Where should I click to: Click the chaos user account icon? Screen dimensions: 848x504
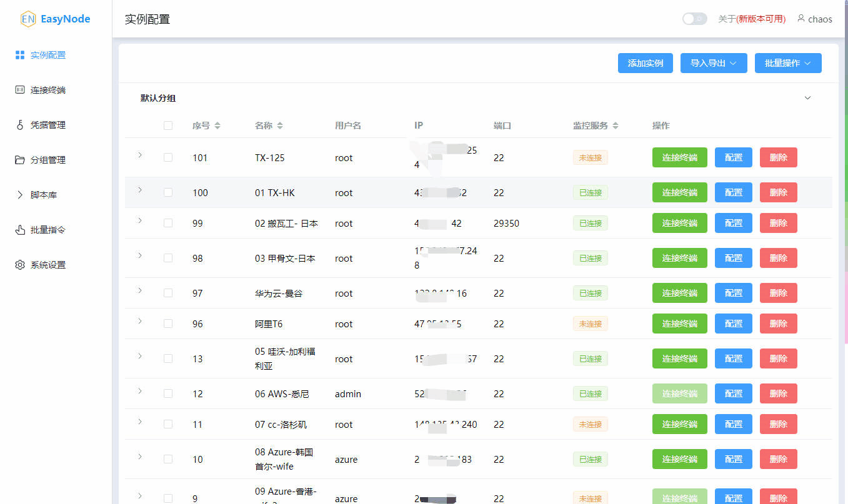click(801, 18)
